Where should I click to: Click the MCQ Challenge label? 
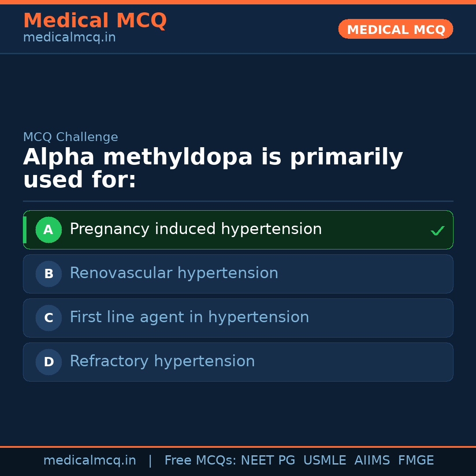point(71,138)
